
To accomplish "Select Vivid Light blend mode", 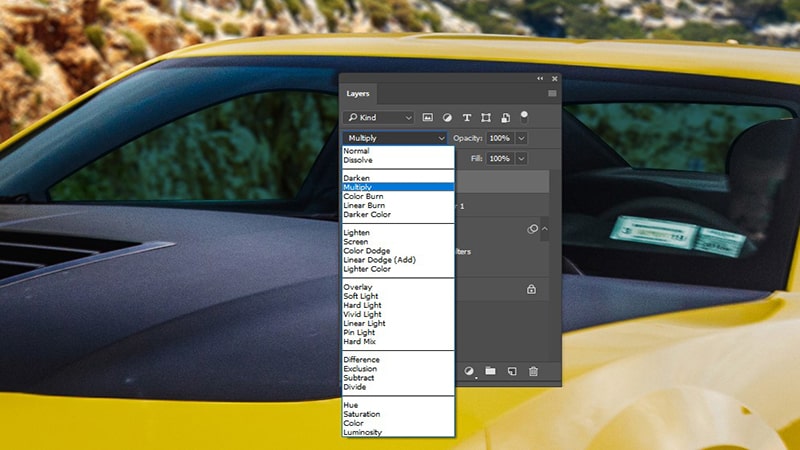I will [398, 315].
